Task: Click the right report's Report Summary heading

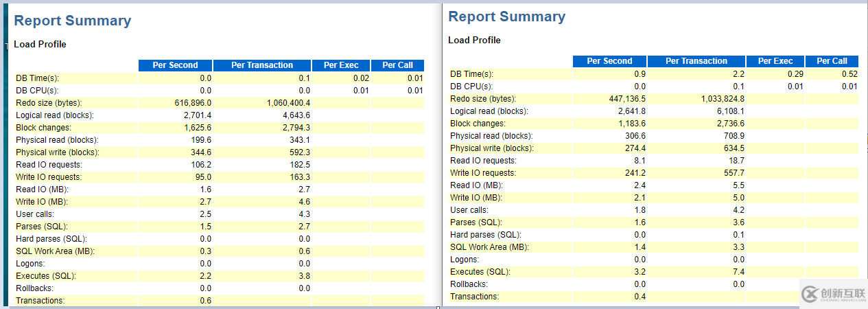Action: pos(507,16)
